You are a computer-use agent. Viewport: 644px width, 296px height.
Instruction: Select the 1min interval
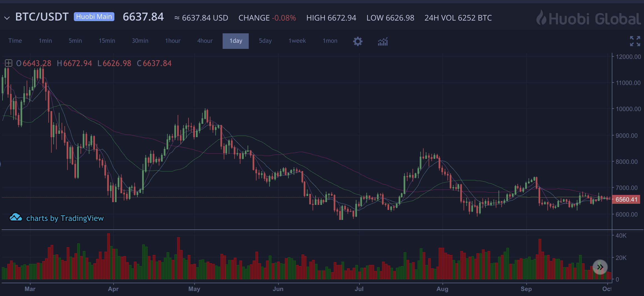click(45, 41)
